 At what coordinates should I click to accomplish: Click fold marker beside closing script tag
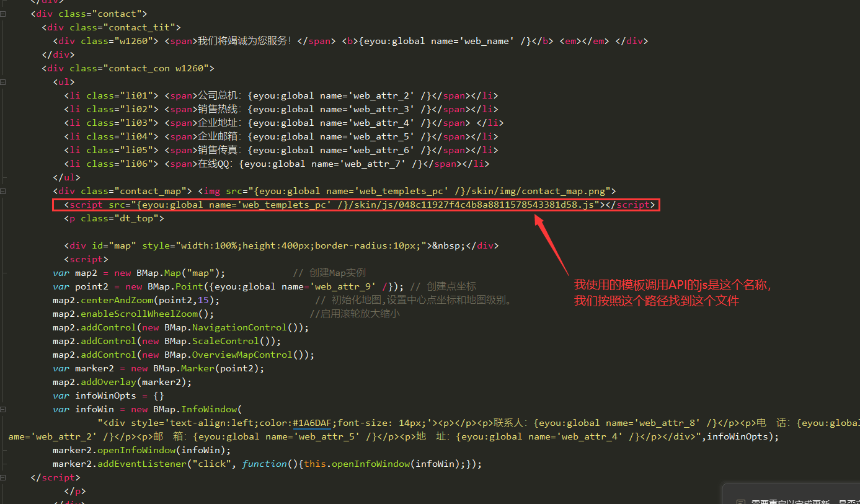(x=4, y=477)
